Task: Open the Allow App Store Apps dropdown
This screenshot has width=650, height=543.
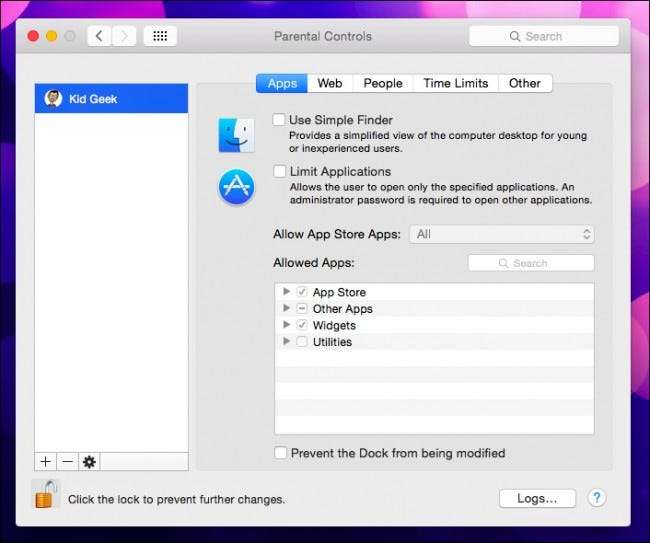Action: coord(502,234)
